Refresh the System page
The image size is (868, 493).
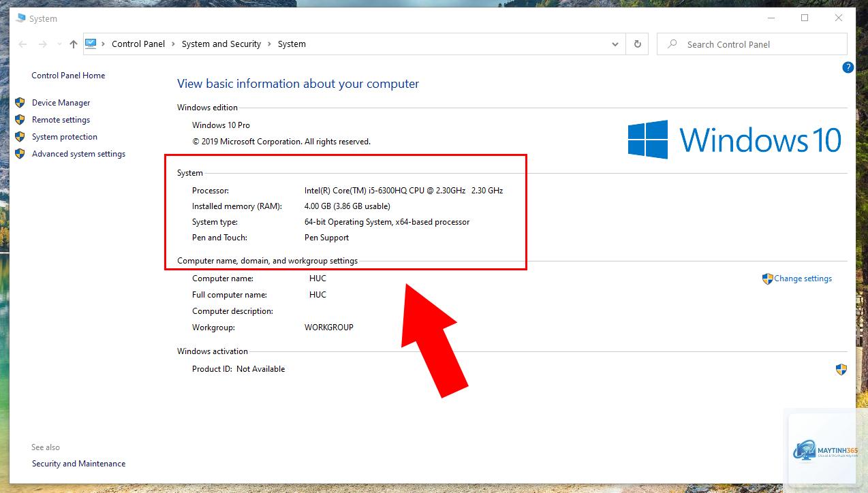[638, 44]
